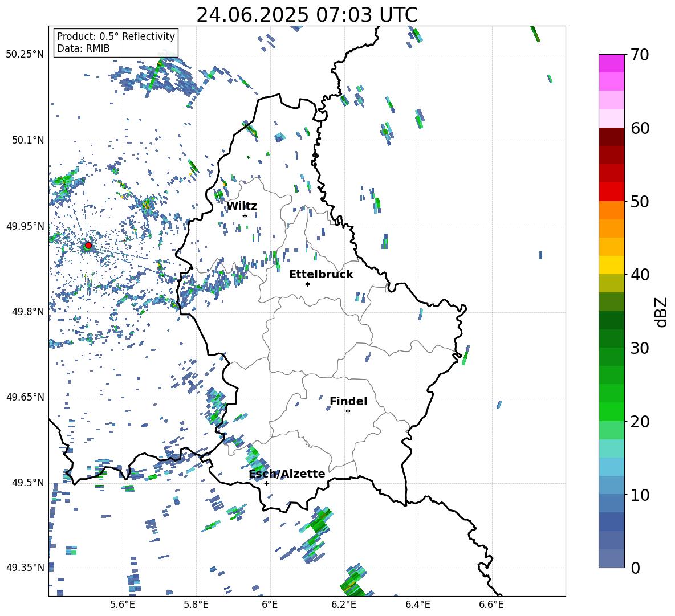This screenshot has height=616, width=675.
Task: Click the 10 colorbar tick label
Action: click(x=640, y=495)
